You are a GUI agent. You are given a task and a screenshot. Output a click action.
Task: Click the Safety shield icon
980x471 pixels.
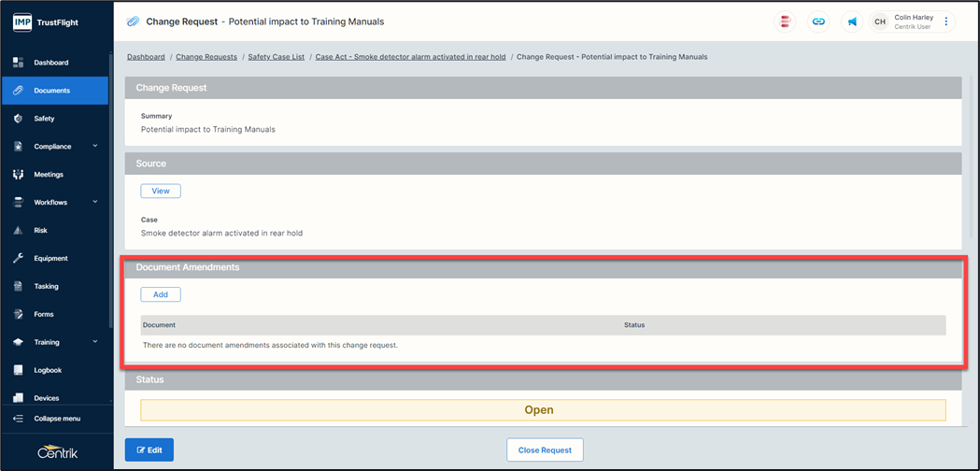pyautogui.click(x=18, y=119)
